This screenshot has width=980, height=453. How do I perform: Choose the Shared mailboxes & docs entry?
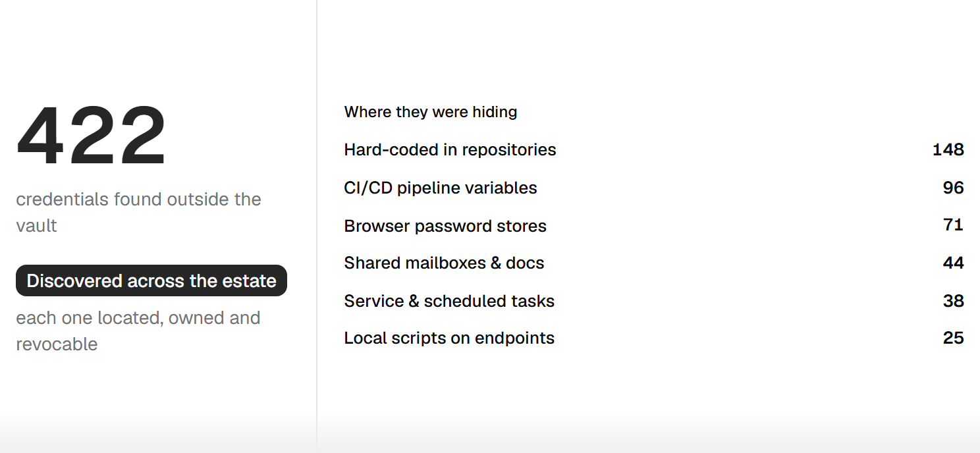[x=654, y=263]
